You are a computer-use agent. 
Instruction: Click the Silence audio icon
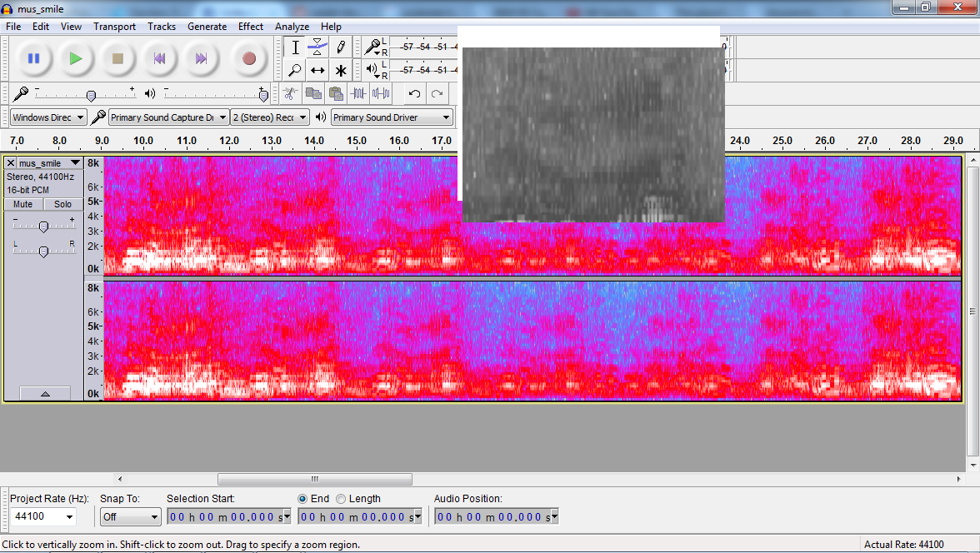382,94
